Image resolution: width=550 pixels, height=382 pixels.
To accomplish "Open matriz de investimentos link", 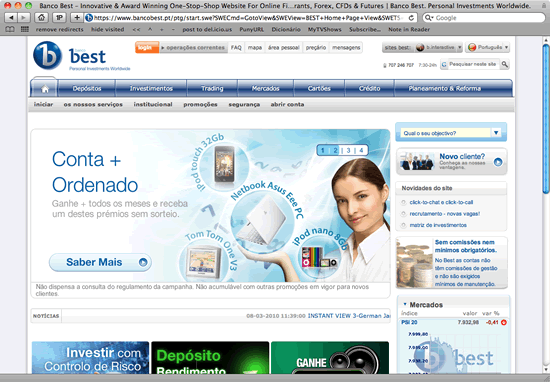I will point(438,225).
